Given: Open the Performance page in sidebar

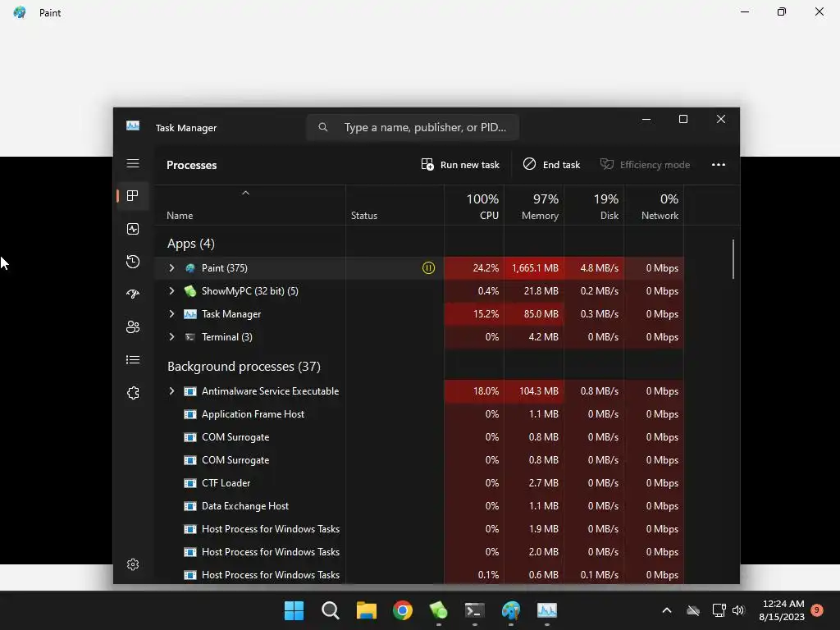Looking at the screenshot, I should click(133, 230).
